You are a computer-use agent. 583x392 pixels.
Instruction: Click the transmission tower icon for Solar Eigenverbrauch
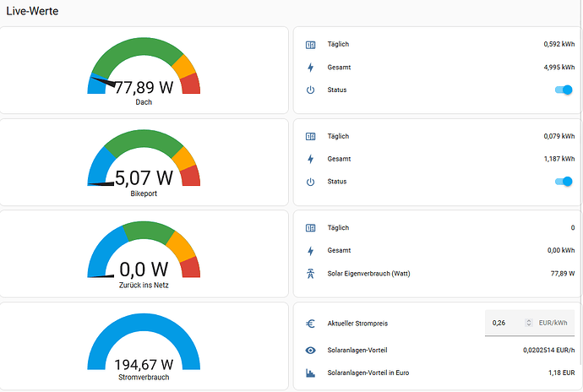coord(310,274)
